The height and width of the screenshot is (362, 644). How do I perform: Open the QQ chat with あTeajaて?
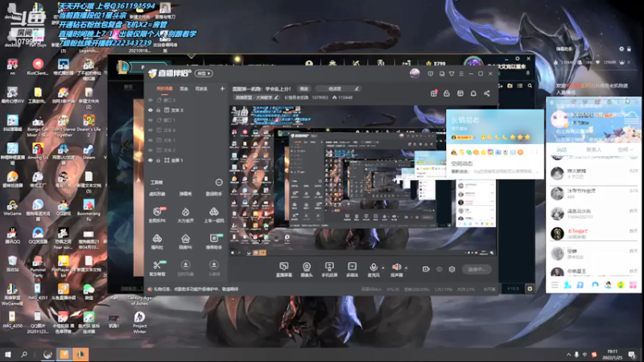click(593, 233)
